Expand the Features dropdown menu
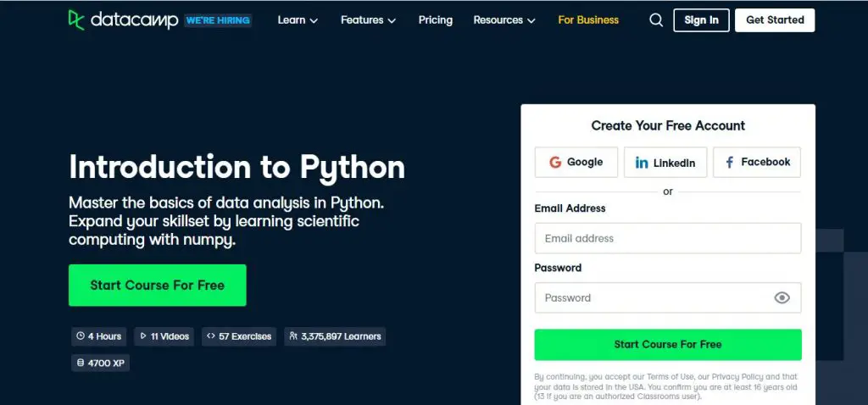This screenshot has width=868, height=405. coord(369,20)
